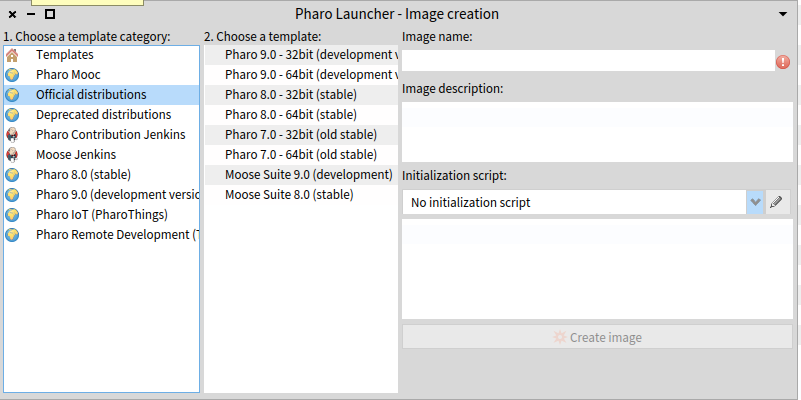Screen dimensions: 801x400
Task: Open the window menu arrow in title bar
Action: pos(783,14)
